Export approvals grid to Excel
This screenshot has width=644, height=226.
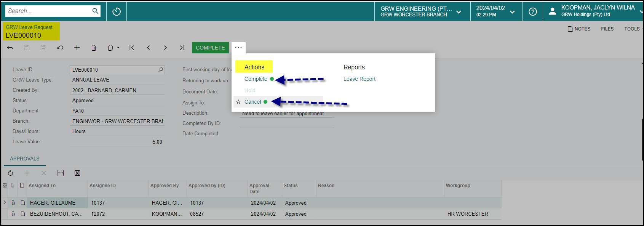77,173
